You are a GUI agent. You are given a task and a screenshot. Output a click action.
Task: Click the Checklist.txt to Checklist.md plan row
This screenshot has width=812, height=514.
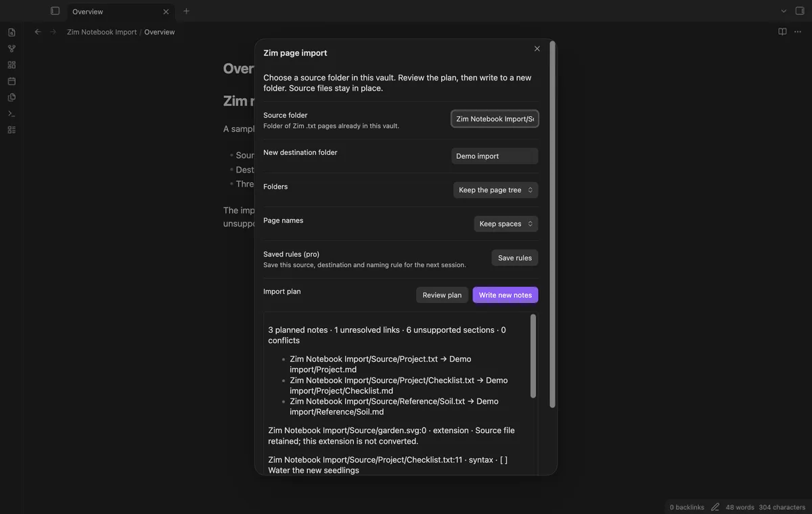tap(399, 385)
